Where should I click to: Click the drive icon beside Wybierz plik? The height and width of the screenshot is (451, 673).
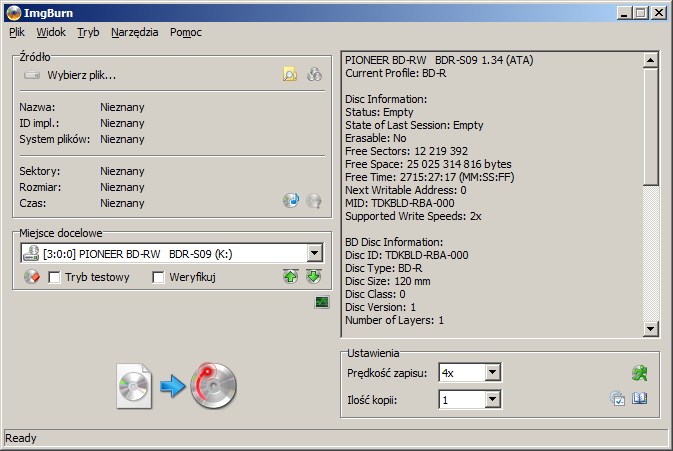(32, 76)
